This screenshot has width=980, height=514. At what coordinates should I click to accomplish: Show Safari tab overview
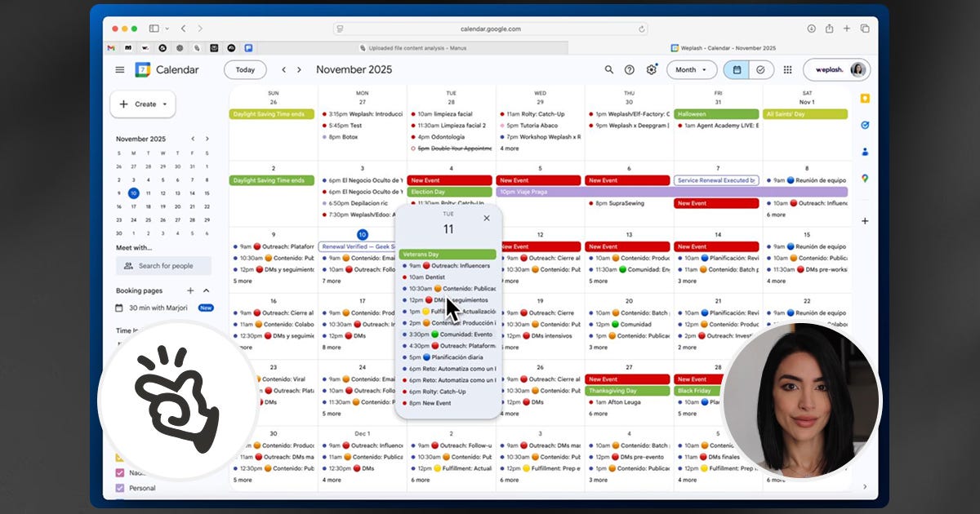pos(865,29)
